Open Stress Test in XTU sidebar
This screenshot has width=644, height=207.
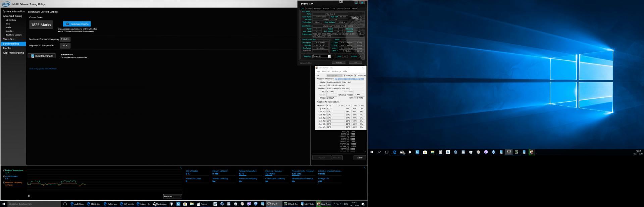[9, 39]
